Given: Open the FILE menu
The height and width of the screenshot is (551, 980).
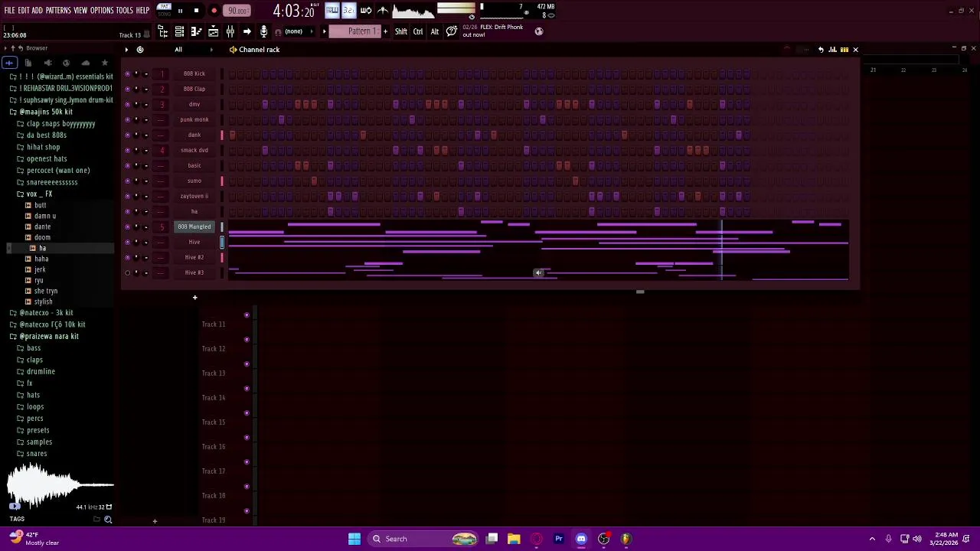Looking at the screenshot, I should point(9,10).
